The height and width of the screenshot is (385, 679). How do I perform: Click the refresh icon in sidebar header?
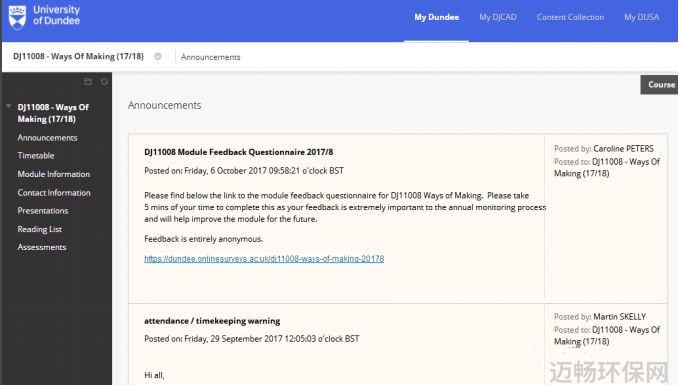click(104, 81)
